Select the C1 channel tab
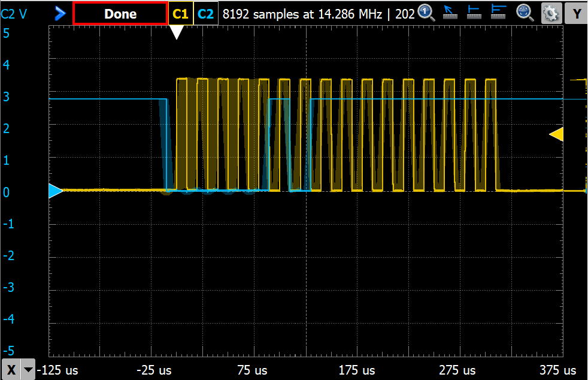This screenshot has width=588, height=380. tap(181, 14)
